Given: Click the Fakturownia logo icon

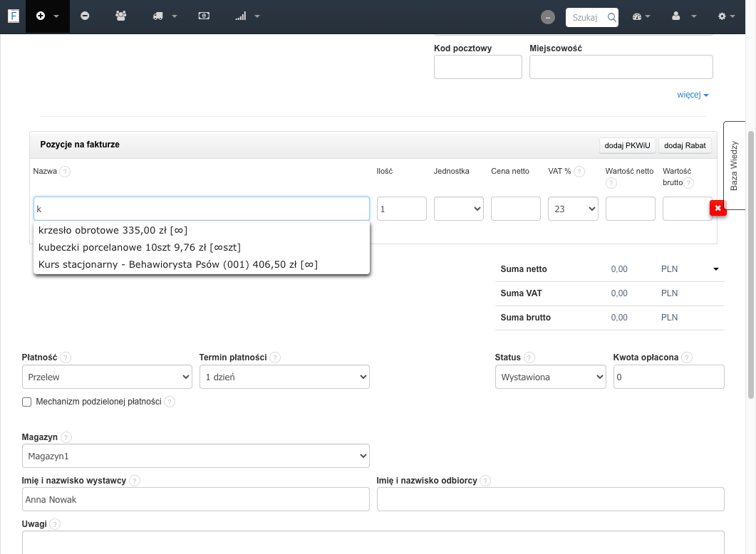Looking at the screenshot, I should pyautogui.click(x=14, y=16).
